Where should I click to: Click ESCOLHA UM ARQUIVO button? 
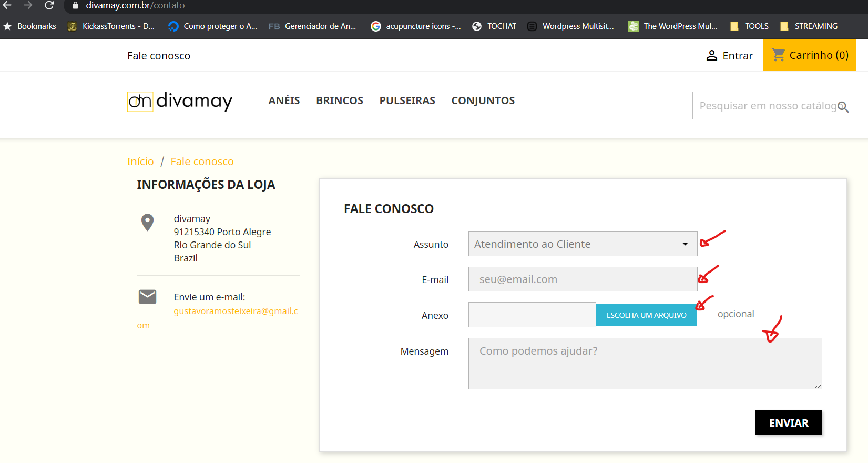[x=647, y=315]
